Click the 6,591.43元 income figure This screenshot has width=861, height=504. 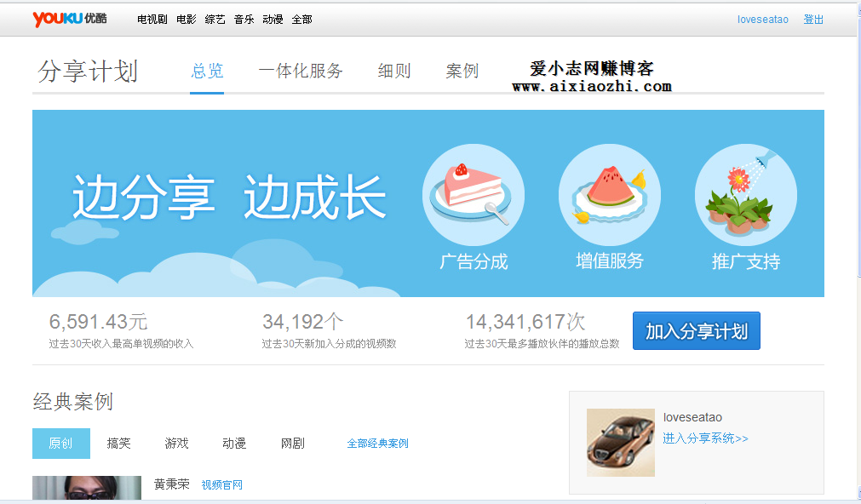pyautogui.click(x=98, y=322)
